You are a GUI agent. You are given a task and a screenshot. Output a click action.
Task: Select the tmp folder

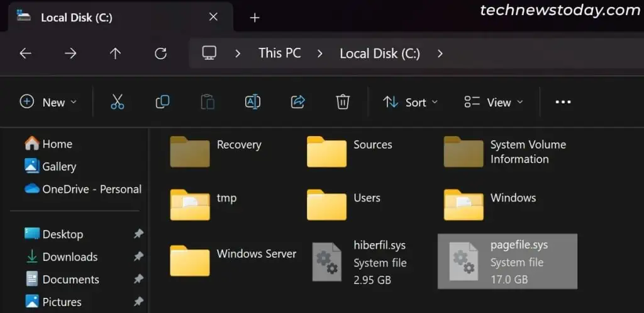click(x=203, y=205)
